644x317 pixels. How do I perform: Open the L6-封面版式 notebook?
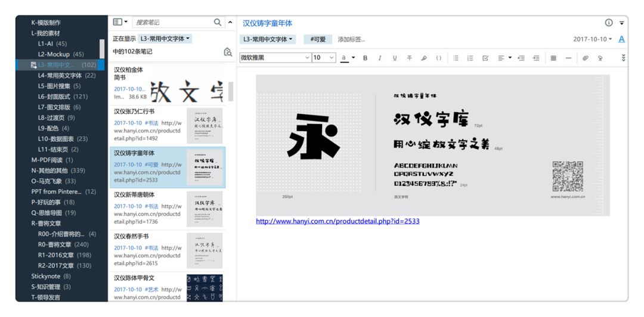coord(63,97)
